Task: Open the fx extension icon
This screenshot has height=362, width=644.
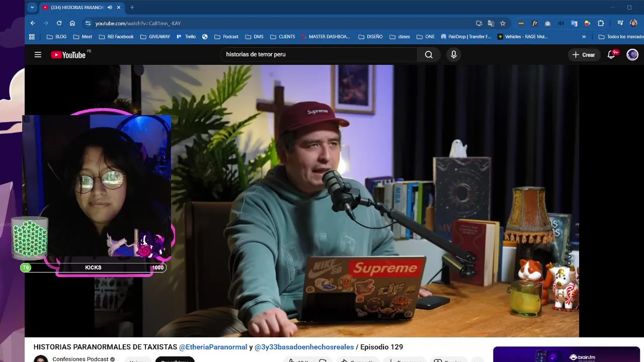Action: (534, 23)
